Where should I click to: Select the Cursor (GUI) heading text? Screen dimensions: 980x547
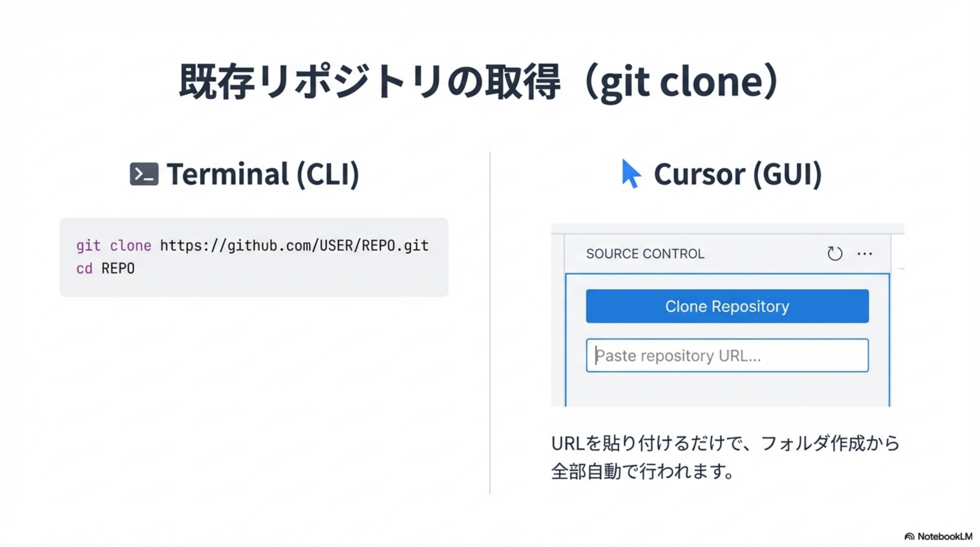click(737, 174)
